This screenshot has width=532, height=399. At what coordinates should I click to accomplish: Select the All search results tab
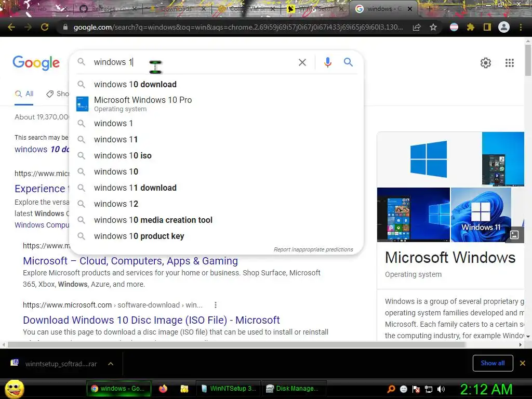(x=24, y=94)
